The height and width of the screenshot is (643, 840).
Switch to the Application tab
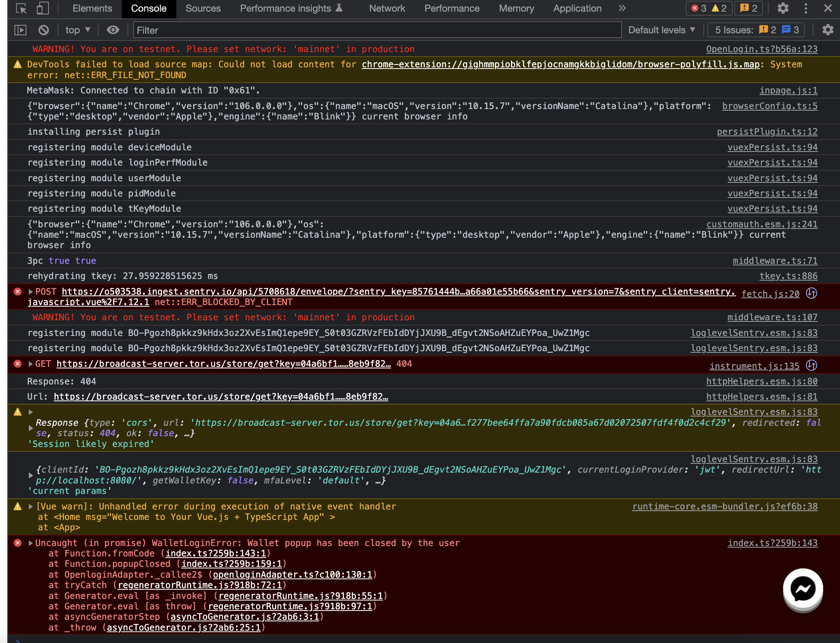pos(577,8)
